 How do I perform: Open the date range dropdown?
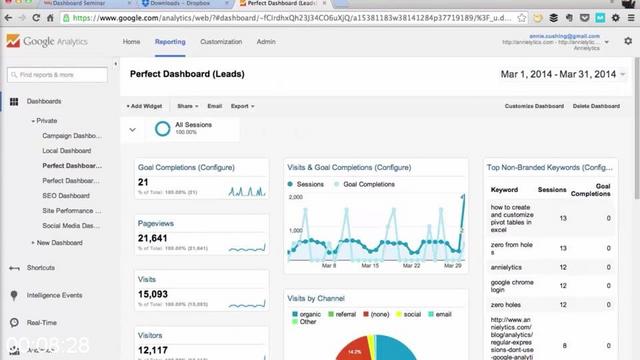(623, 74)
